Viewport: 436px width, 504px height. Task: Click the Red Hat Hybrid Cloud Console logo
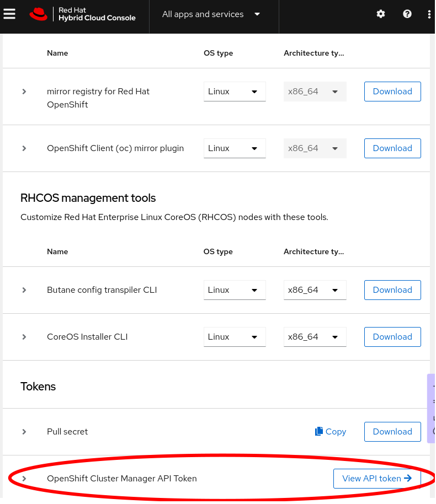83,14
